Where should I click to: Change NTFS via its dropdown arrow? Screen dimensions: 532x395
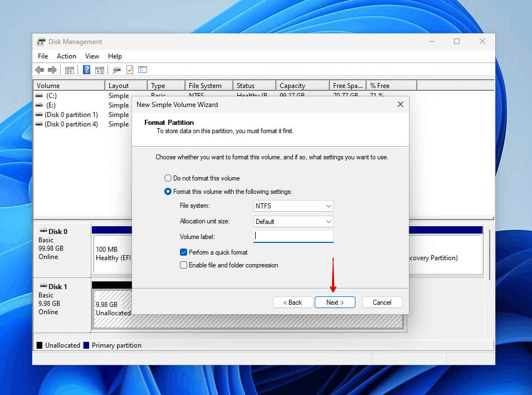pos(328,206)
